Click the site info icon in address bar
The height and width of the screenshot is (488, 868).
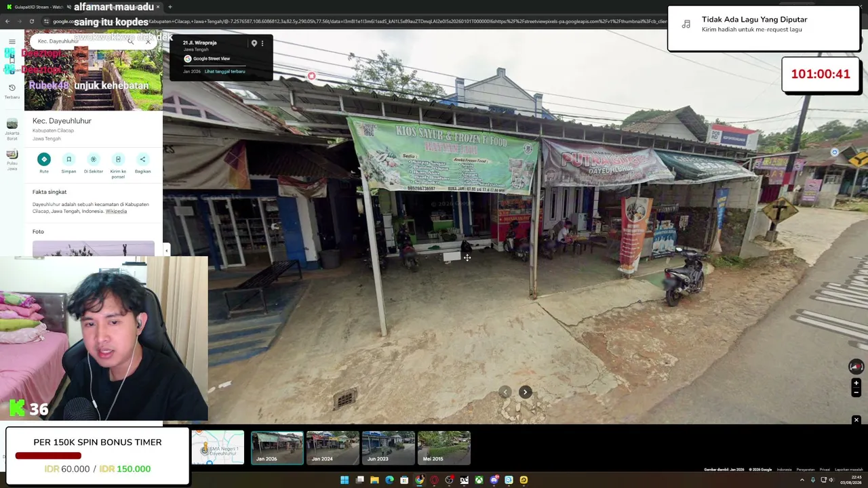(47, 21)
